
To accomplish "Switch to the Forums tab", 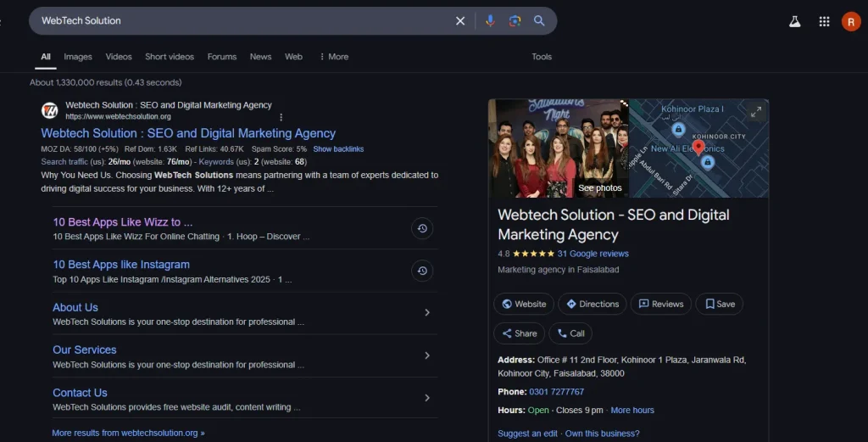I will click(222, 57).
